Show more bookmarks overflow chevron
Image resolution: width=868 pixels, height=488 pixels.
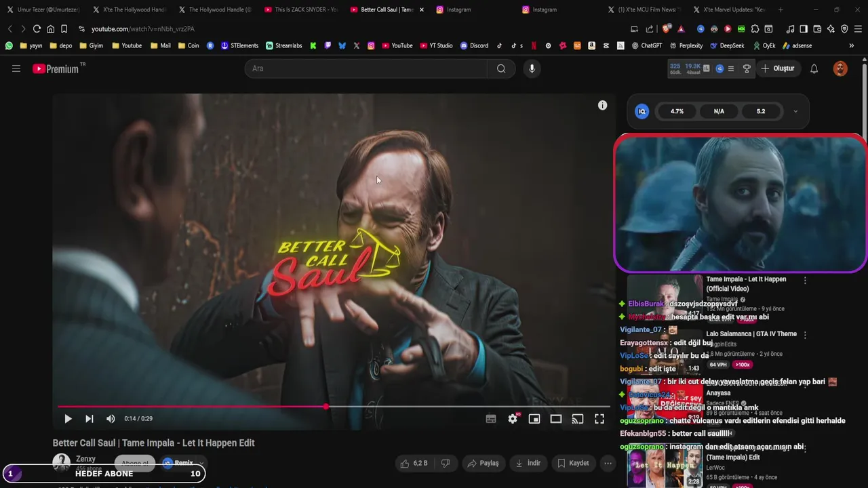pos(852,45)
